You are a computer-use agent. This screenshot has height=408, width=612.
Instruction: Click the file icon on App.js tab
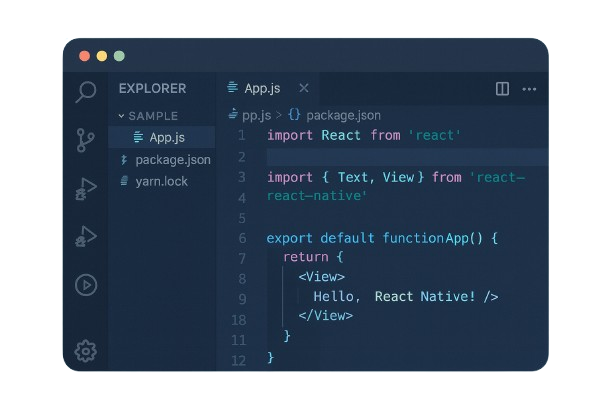pos(232,87)
